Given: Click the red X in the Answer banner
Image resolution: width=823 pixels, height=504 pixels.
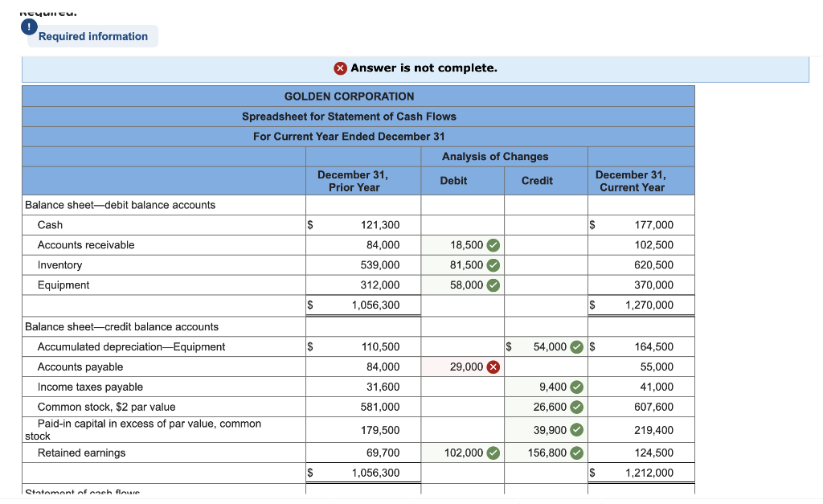Looking at the screenshot, I should 341,68.
